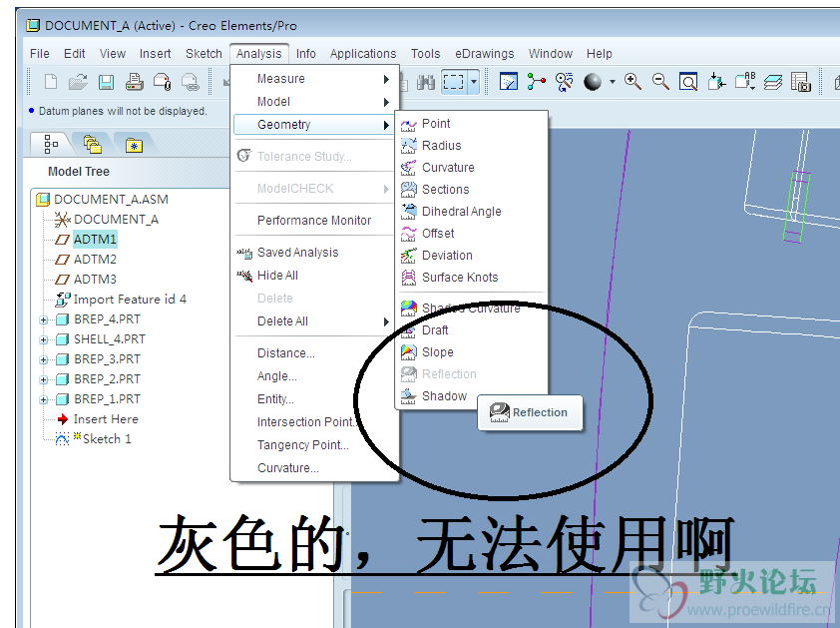The height and width of the screenshot is (628, 840).
Task: Choose Performance Monitor from Analysis menu
Action: coord(315,221)
